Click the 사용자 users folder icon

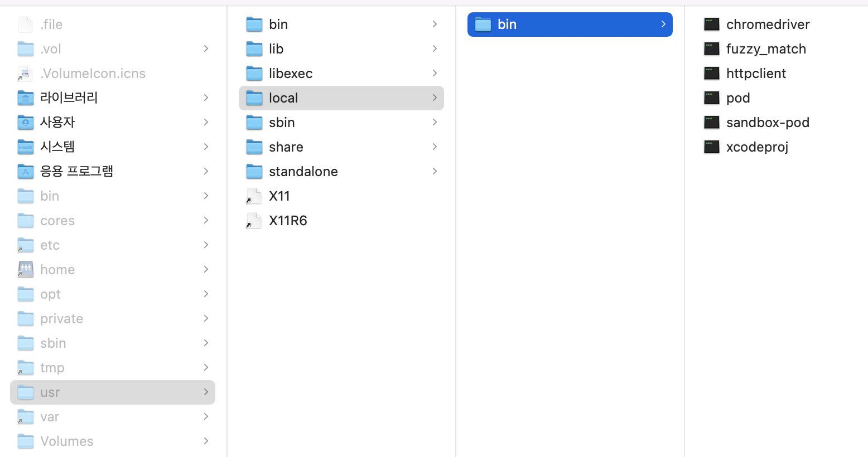pyautogui.click(x=26, y=122)
